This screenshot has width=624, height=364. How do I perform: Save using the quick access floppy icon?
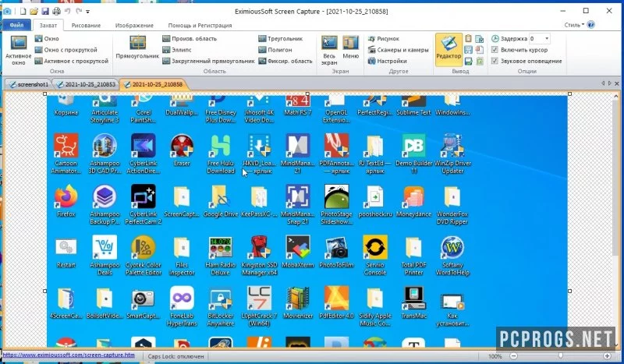click(45, 12)
